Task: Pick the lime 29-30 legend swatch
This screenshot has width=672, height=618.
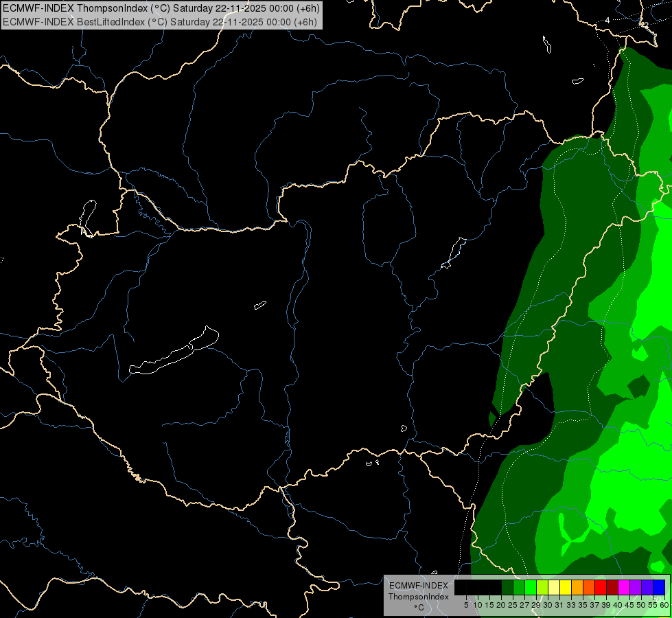Action: (x=542, y=587)
